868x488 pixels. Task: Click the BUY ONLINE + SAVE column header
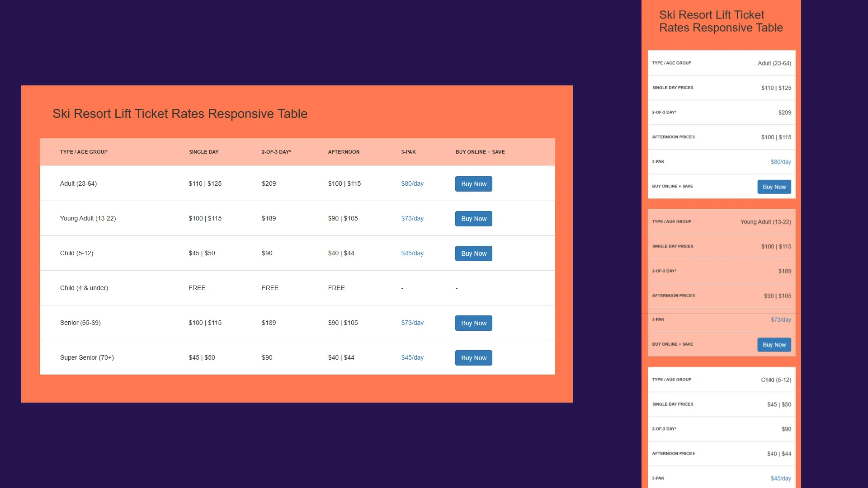point(480,152)
